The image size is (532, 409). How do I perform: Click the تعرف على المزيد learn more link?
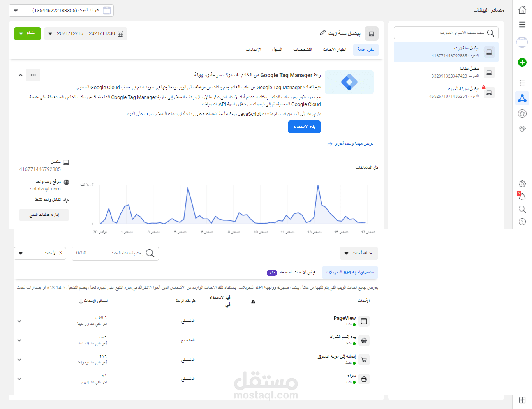140,114
